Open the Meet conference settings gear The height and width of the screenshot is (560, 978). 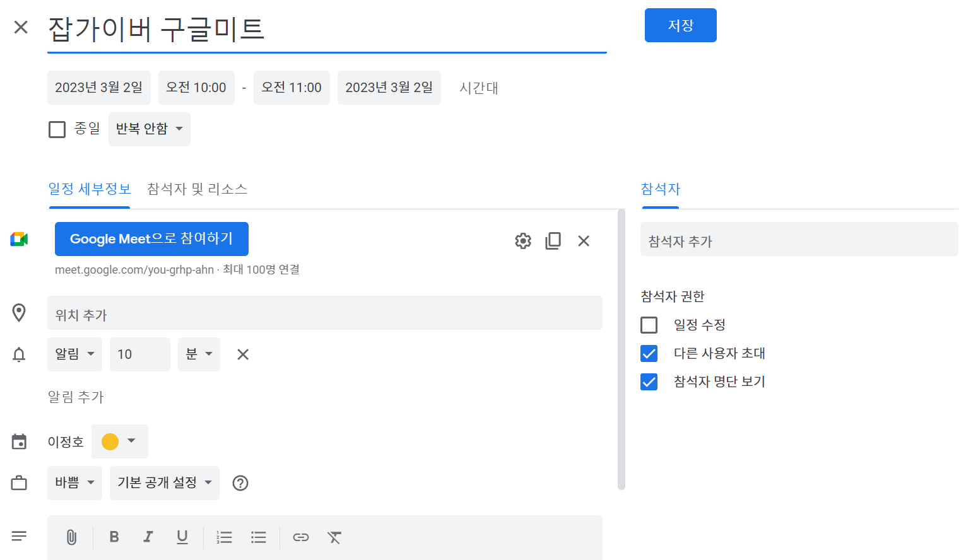tap(523, 241)
